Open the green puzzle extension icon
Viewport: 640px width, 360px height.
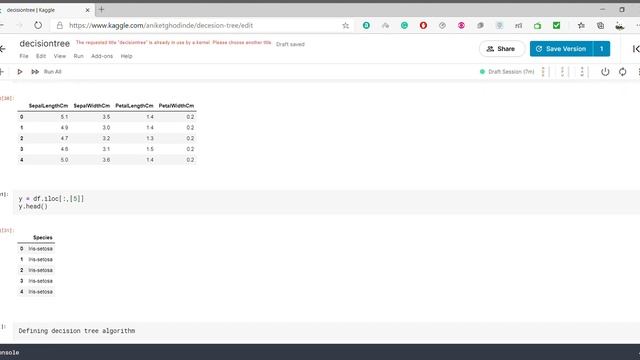pos(538,25)
